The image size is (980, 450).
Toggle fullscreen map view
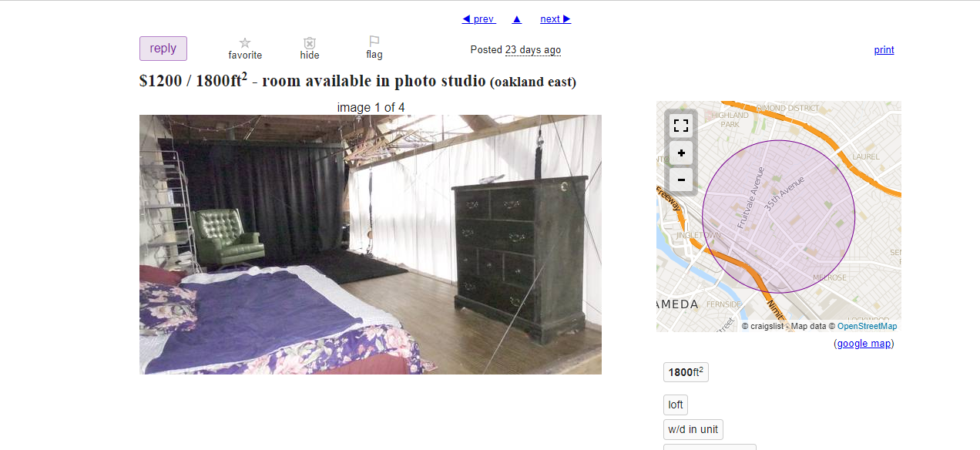pyautogui.click(x=681, y=126)
